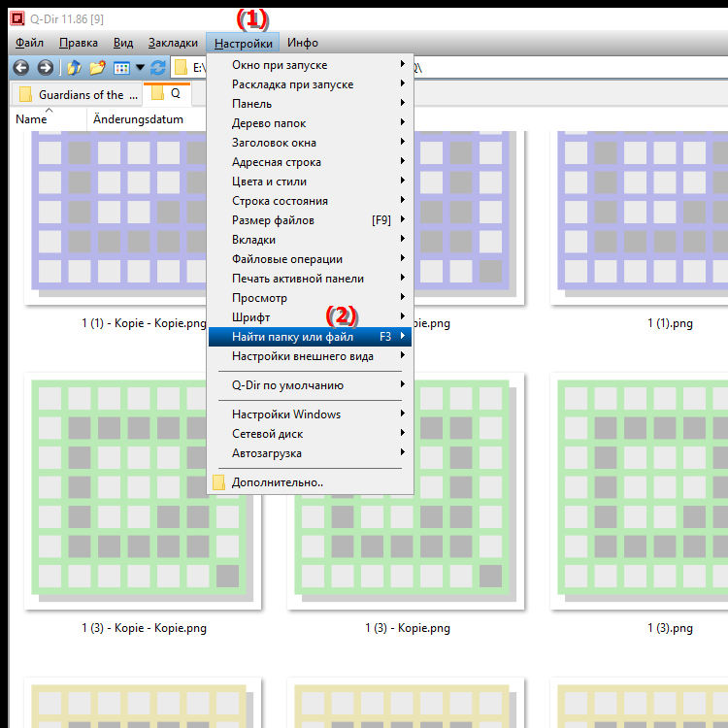Open the Сетевой диск submenu
Screen dimensions: 728x728
310,434
